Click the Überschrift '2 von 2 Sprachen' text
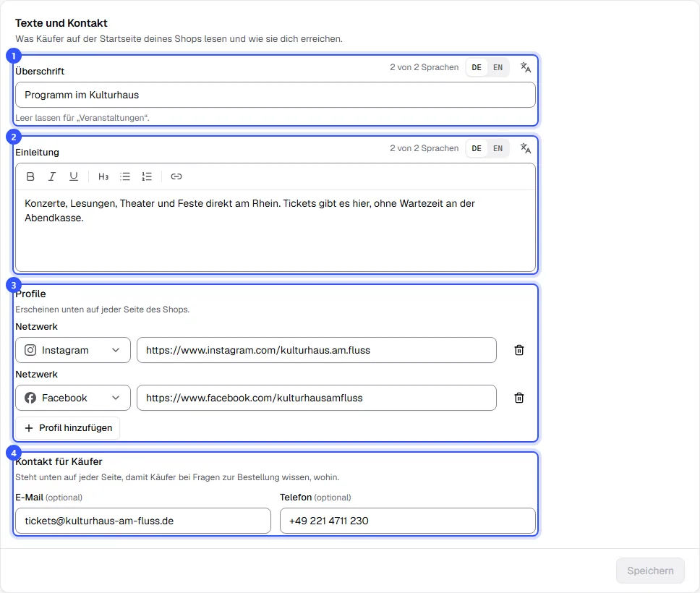700x593 pixels. pyautogui.click(x=424, y=67)
